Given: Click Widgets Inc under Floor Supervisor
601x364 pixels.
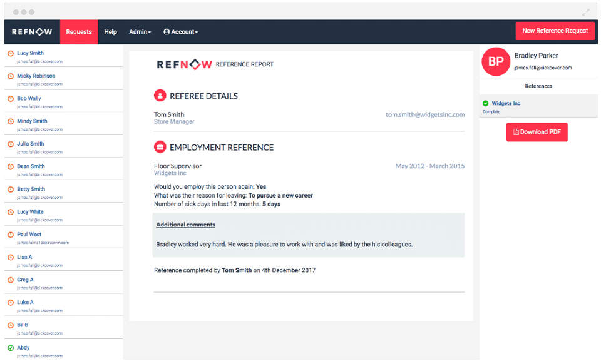Looking at the screenshot, I should (170, 173).
